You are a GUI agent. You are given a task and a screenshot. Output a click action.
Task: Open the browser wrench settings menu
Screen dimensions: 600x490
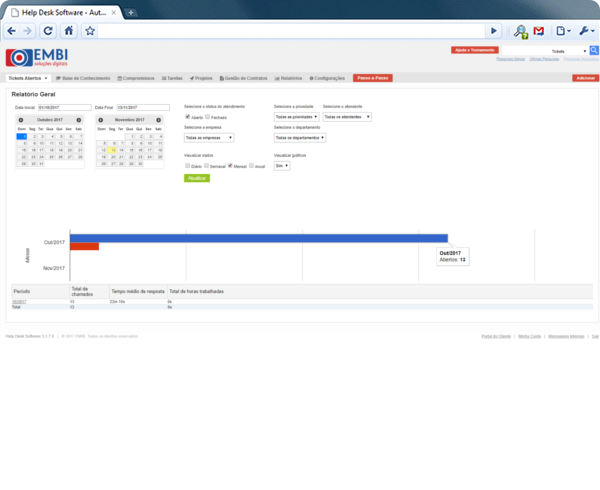point(585,31)
